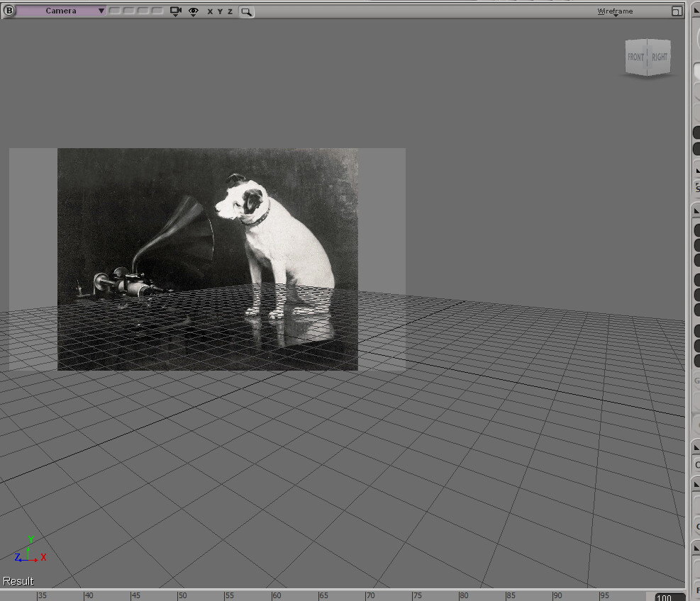Jump to frame 90 on the timeline
Image resolution: width=700 pixels, height=601 pixels.
pos(557,595)
